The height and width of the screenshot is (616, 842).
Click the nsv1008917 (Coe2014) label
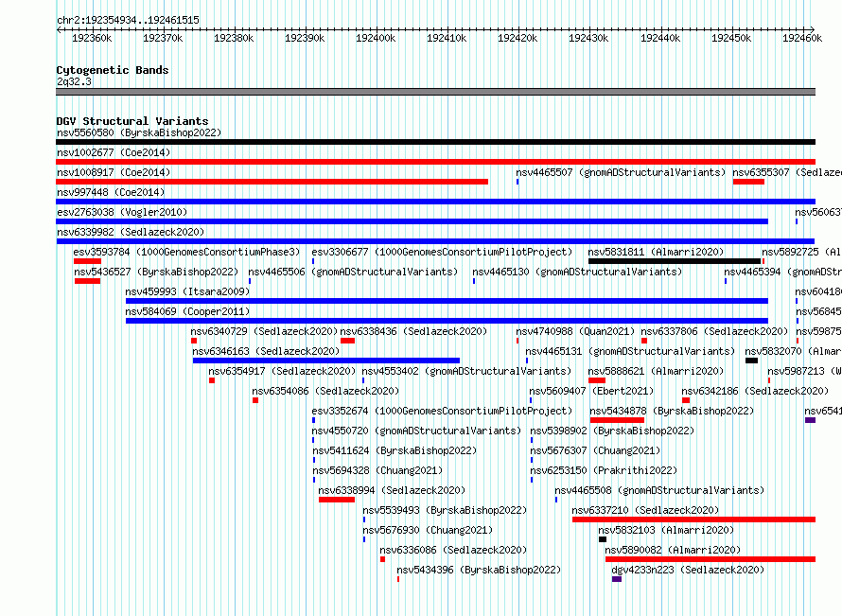point(114,172)
